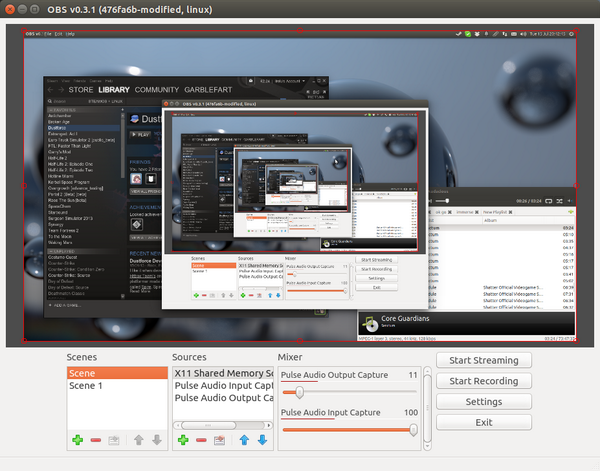Select 'Scene 1' in the Scenes list
The image size is (600, 471).
[117, 386]
